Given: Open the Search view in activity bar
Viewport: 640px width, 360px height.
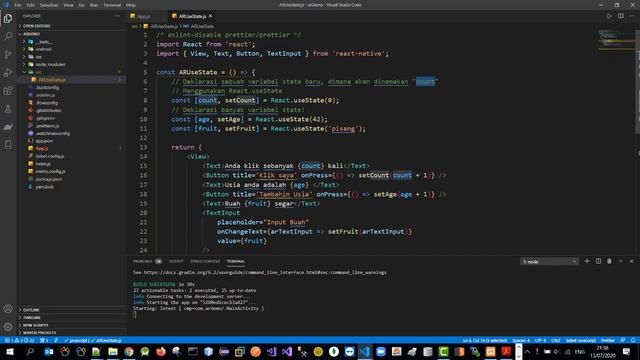Looking at the screenshot, I should click(x=8, y=36).
